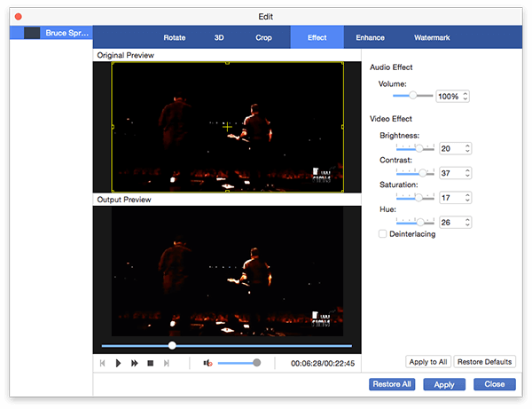Click the skip to next button

click(167, 363)
